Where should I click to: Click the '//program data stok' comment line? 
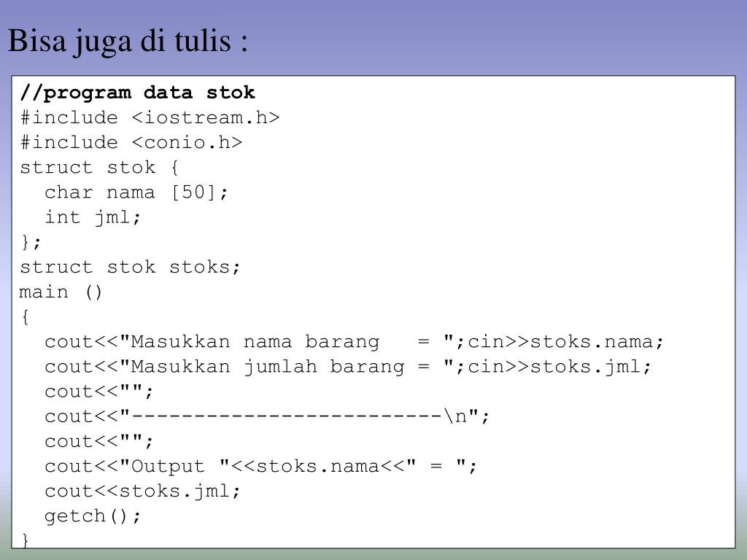138,93
